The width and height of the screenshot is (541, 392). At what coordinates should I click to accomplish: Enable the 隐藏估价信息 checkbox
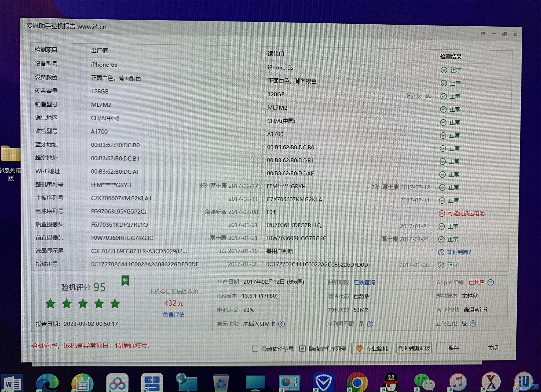(255, 349)
